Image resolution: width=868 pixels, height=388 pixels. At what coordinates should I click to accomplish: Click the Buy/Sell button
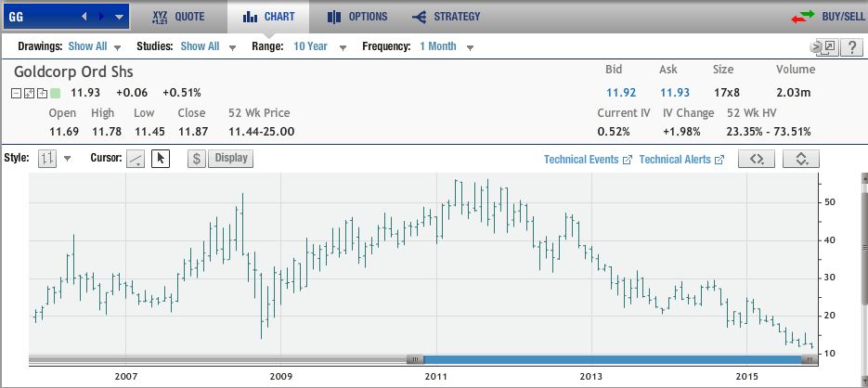827,17
